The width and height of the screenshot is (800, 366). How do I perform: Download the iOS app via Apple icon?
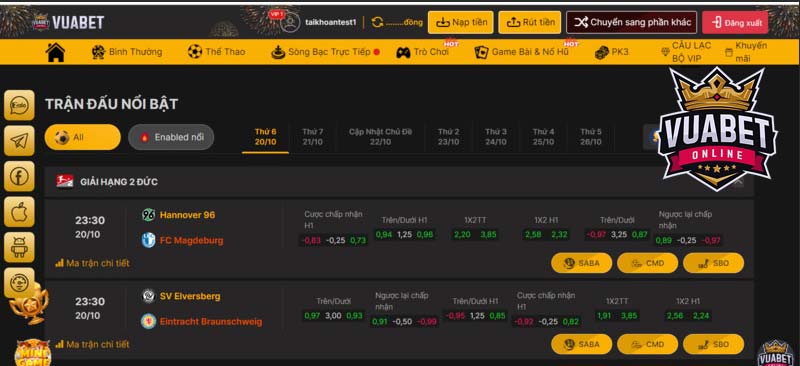[19, 212]
